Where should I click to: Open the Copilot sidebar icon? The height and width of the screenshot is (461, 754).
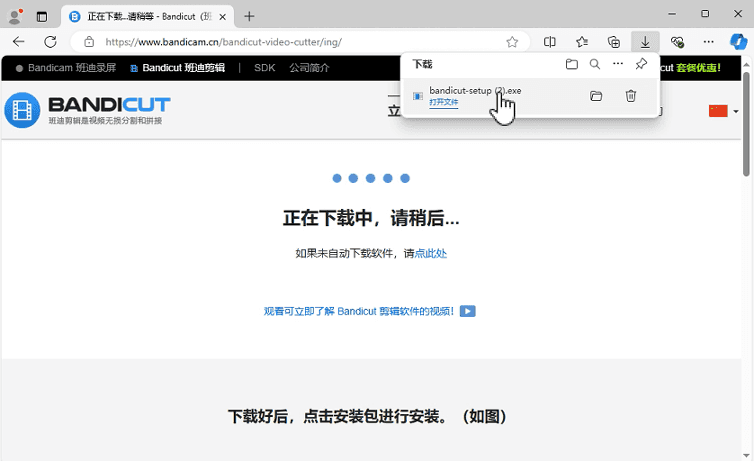[x=738, y=42]
